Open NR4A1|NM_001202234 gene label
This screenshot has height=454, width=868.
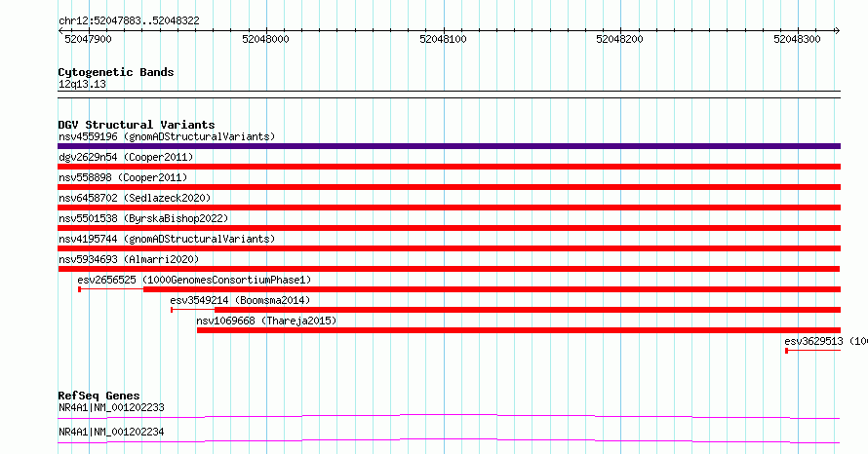[x=111, y=432]
